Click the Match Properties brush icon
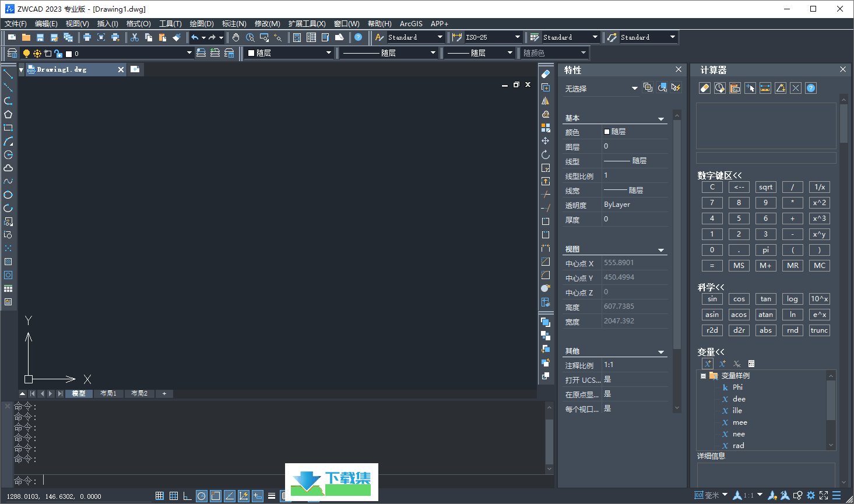 click(x=177, y=37)
